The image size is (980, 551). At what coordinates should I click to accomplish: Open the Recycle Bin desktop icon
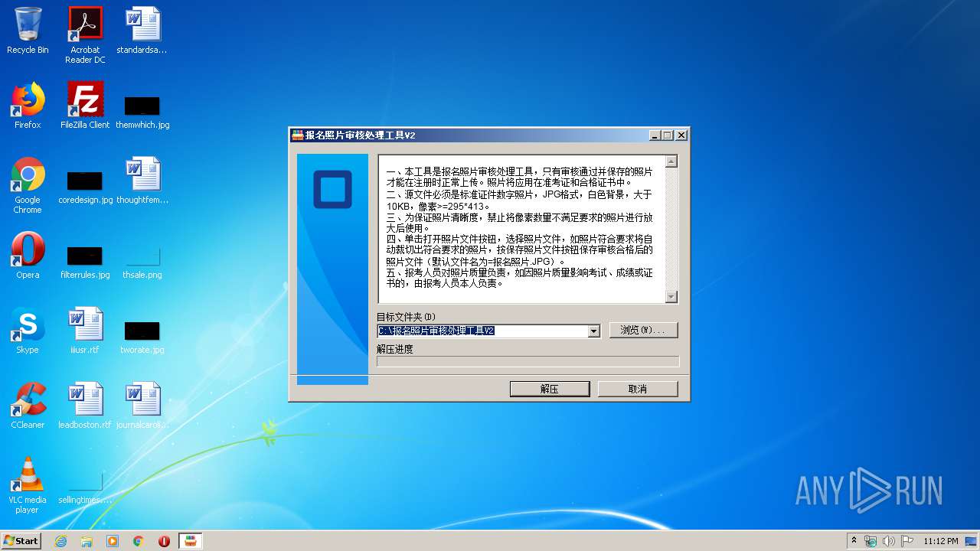coord(28,31)
